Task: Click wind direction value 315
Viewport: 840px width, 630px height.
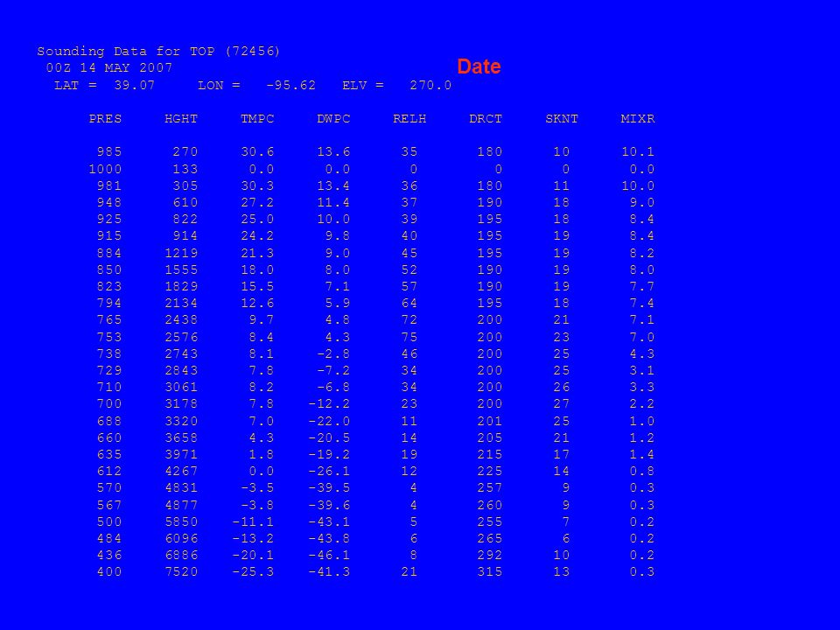Action: tap(490, 571)
